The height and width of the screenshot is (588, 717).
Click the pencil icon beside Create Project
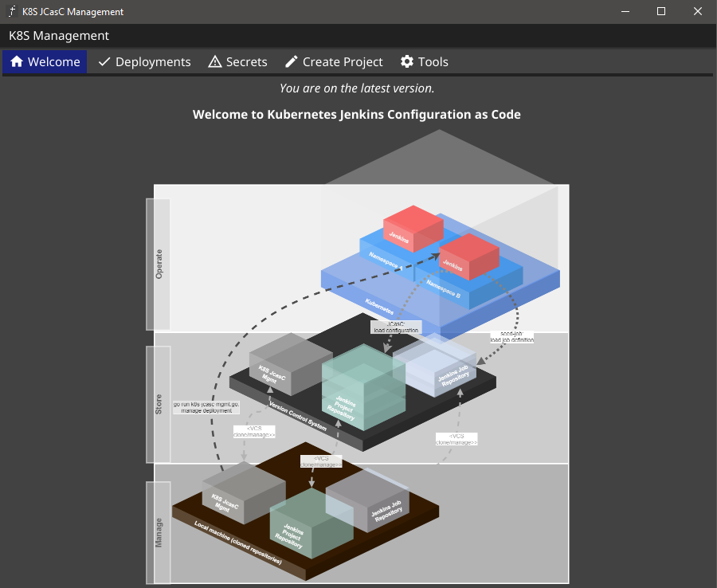pyautogui.click(x=292, y=61)
